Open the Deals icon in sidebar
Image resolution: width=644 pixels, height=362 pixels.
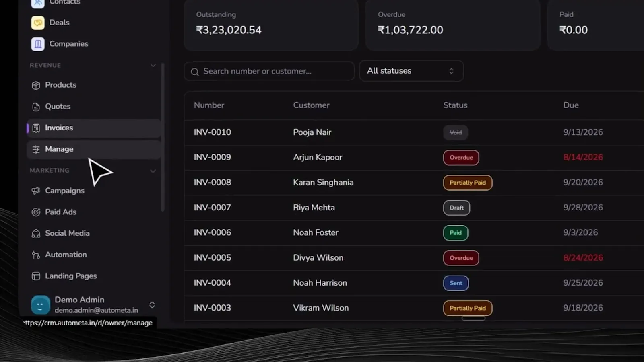click(x=38, y=23)
